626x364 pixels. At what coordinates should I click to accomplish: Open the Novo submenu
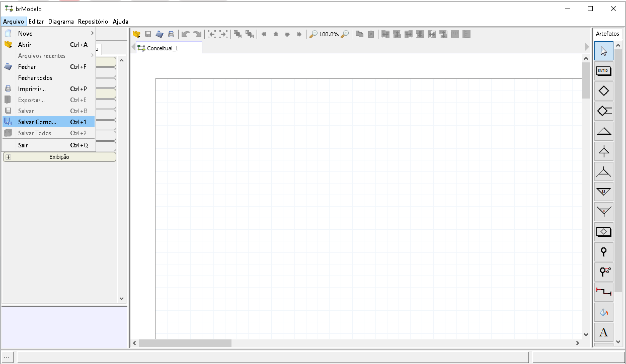click(48, 34)
